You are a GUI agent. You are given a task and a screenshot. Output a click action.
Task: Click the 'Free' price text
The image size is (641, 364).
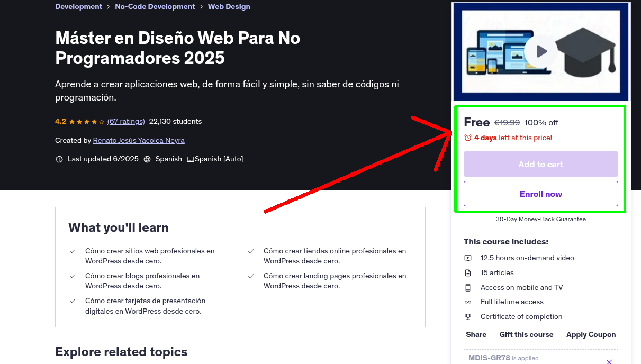[x=477, y=122]
